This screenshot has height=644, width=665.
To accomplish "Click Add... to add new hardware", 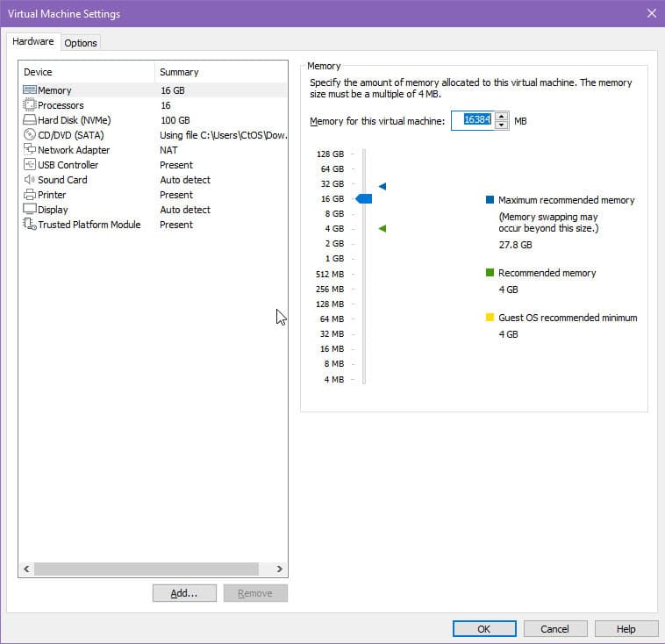I will [184, 593].
